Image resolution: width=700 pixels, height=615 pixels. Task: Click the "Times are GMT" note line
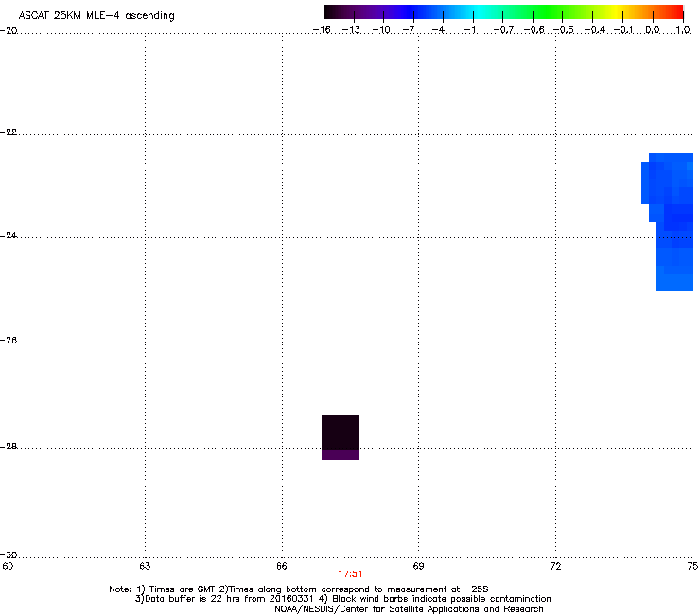[299, 589]
